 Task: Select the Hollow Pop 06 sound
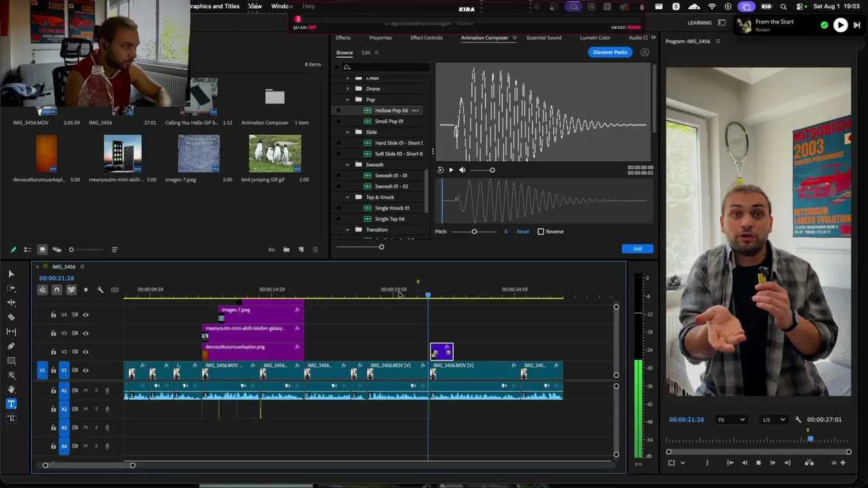click(x=391, y=110)
